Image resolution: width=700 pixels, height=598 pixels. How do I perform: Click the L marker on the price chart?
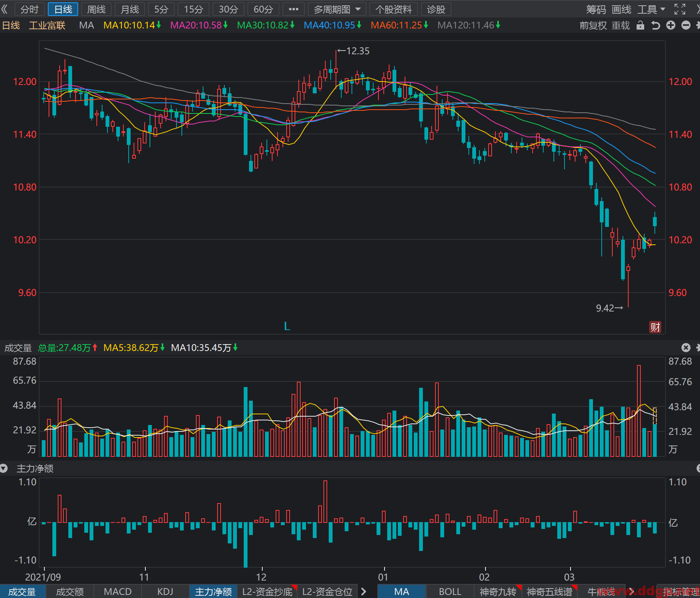pyautogui.click(x=287, y=326)
